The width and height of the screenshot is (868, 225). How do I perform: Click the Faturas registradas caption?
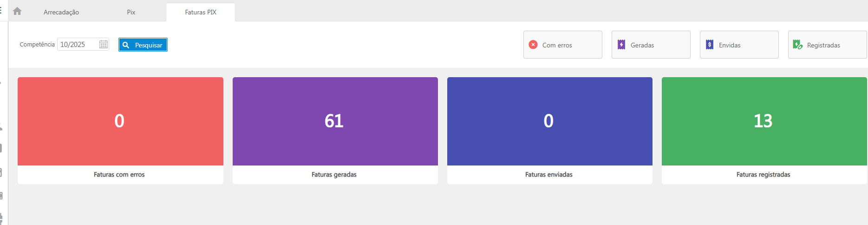pos(763,175)
